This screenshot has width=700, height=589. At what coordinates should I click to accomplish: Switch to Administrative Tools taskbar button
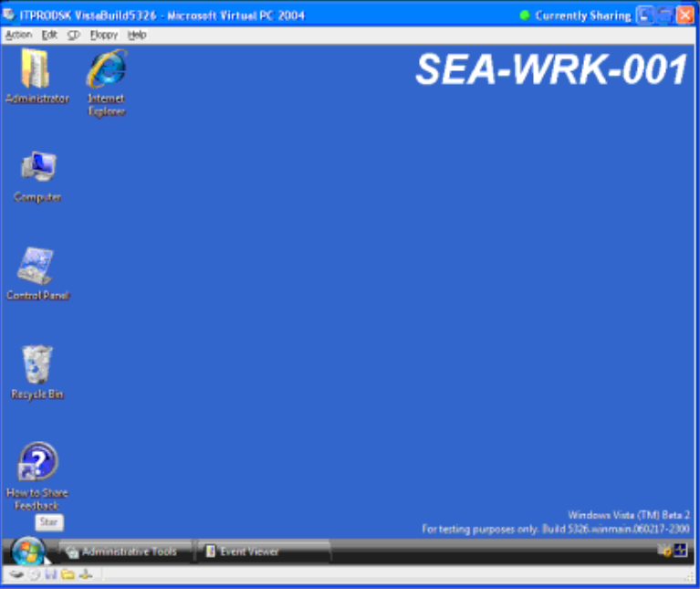coord(125,552)
